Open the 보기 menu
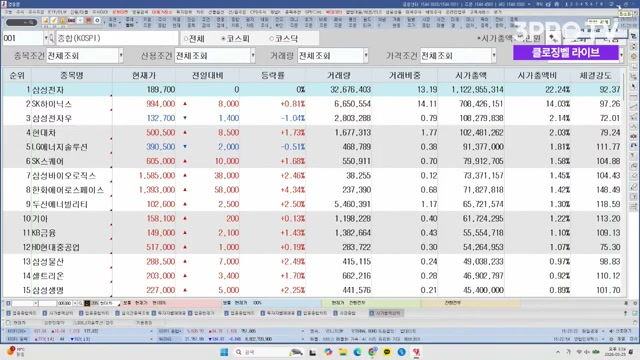This screenshot has width=640, height=360. pos(498,12)
